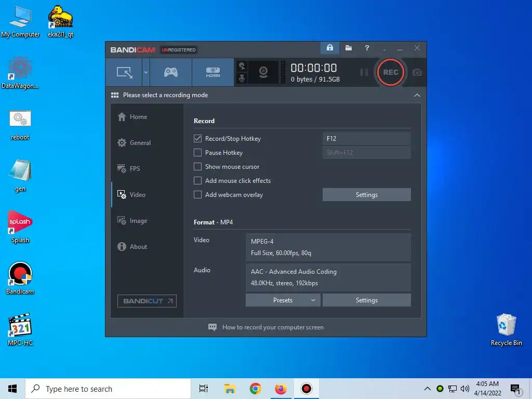
Task: Open reboot desktop file
Action: 20,125
